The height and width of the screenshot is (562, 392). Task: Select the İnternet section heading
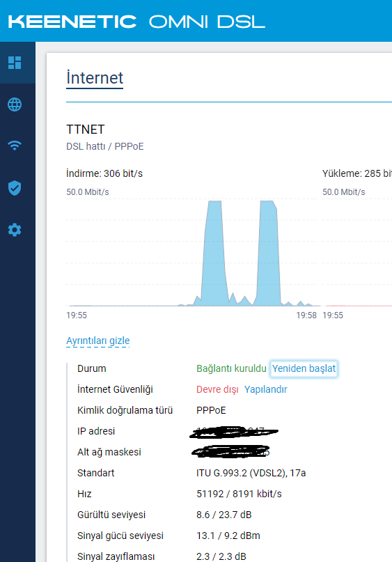coord(95,78)
